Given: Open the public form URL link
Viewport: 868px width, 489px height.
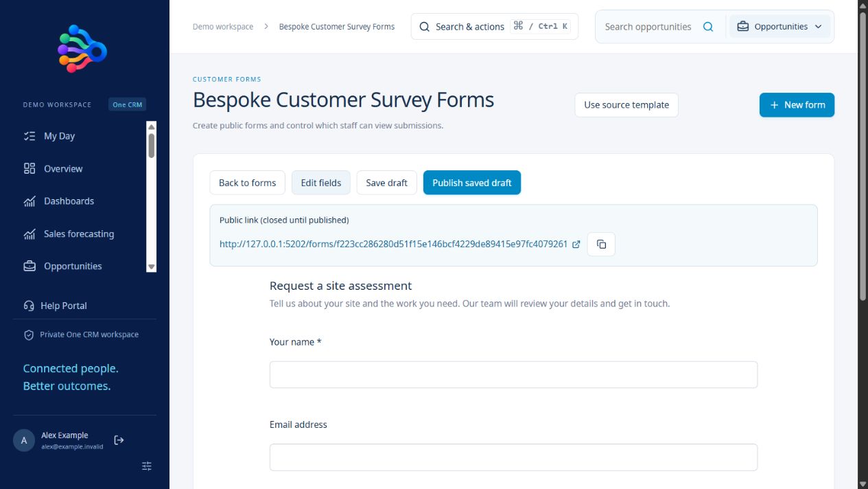Looking at the screenshot, I should (x=393, y=244).
